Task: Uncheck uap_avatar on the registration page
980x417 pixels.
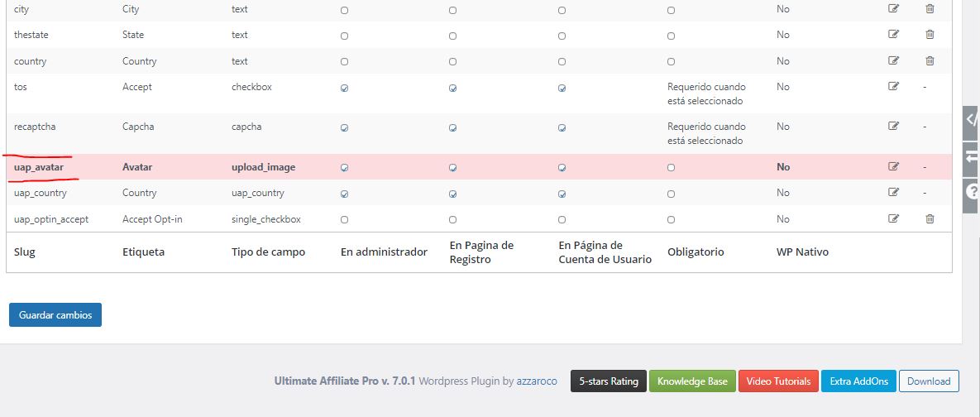Action: pyautogui.click(x=452, y=167)
